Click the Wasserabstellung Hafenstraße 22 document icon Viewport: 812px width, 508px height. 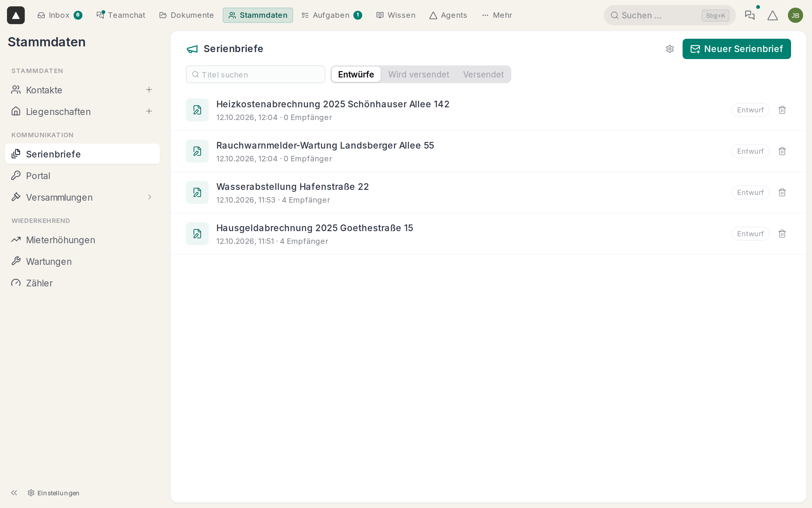(x=197, y=192)
